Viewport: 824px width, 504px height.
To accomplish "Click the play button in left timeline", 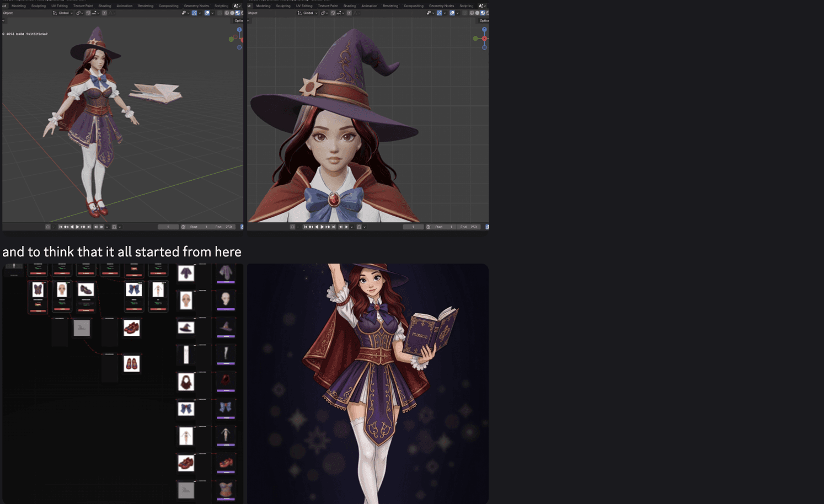I will point(77,227).
